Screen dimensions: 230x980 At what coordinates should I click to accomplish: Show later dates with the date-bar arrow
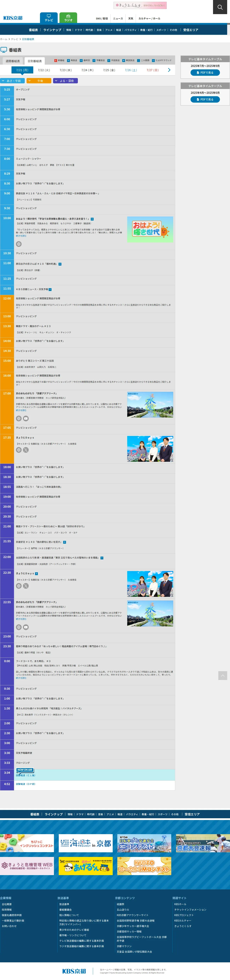click(169, 70)
